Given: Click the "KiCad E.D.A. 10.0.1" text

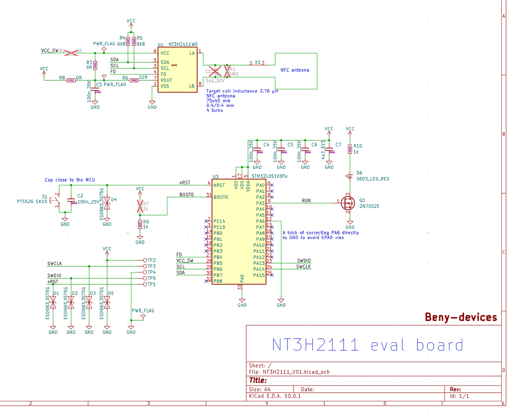Looking at the screenshot, I should pyautogui.click(x=275, y=396).
